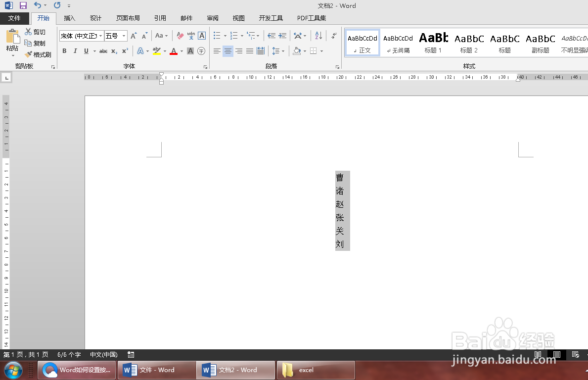Switch to the 审阅 (Review) tab
Image resolution: width=588 pixels, height=380 pixels.
click(x=213, y=18)
